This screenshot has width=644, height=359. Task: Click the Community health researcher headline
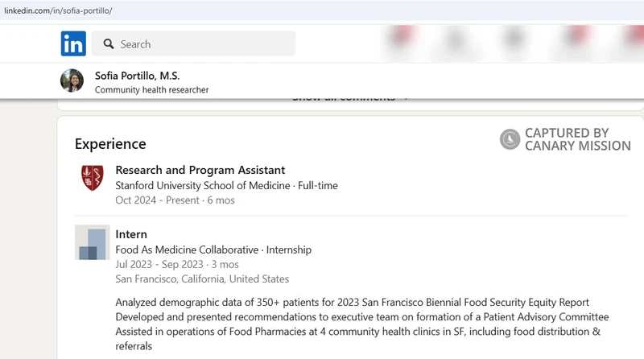coord(151,89)
